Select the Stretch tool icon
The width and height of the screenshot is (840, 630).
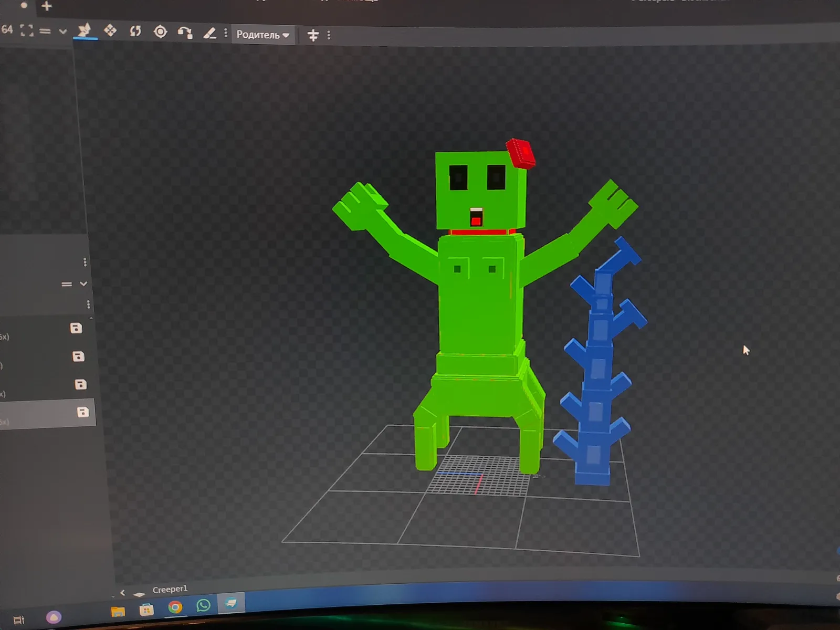click(x=210, y=34)
